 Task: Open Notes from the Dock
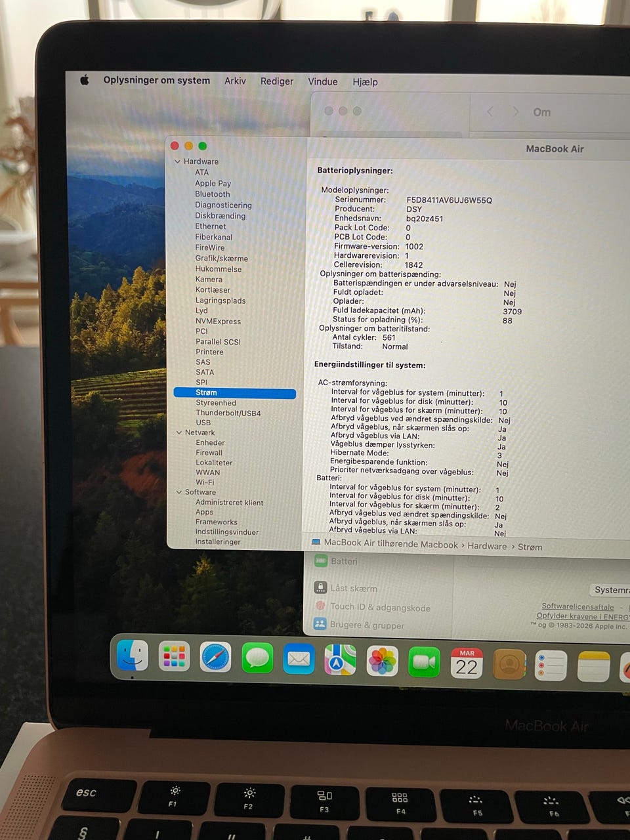coord(594,667)
